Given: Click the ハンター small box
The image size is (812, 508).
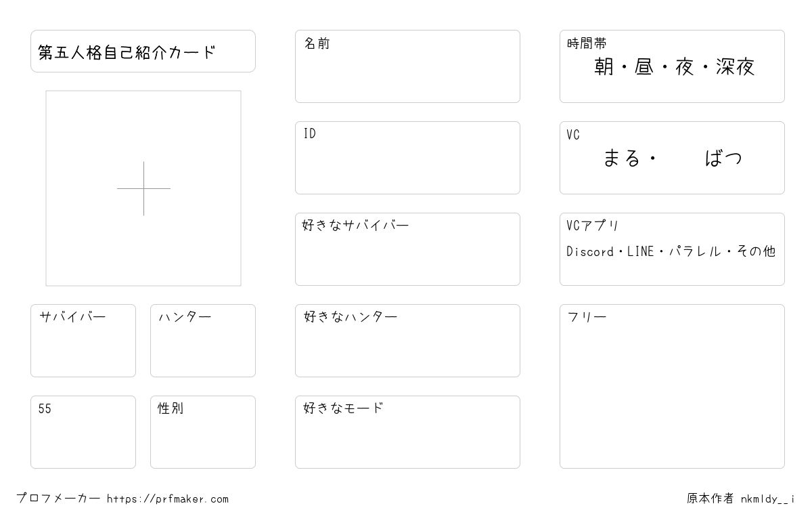Looking at the screenshot, I should point(203,341).
